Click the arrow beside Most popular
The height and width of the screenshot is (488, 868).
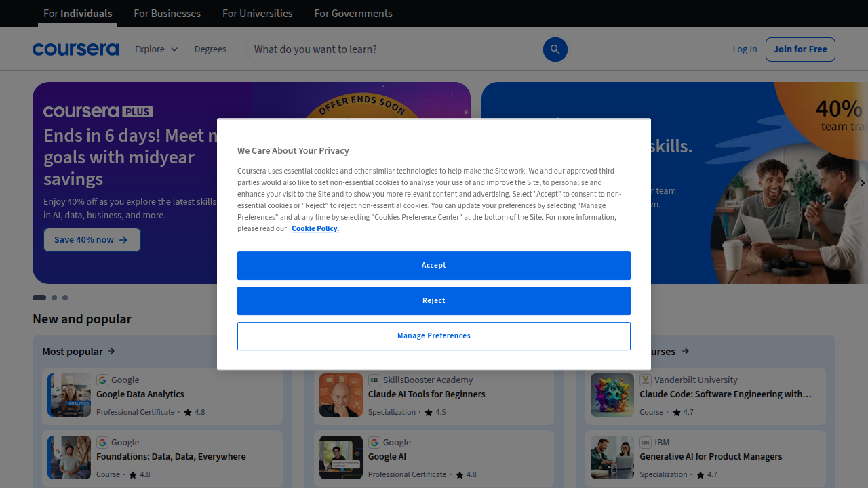(x=111, y=351)
